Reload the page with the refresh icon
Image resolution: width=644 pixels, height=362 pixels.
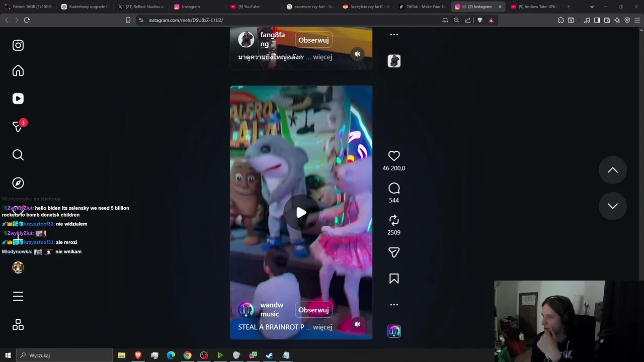pyautogui.click(x=27, y=20)
